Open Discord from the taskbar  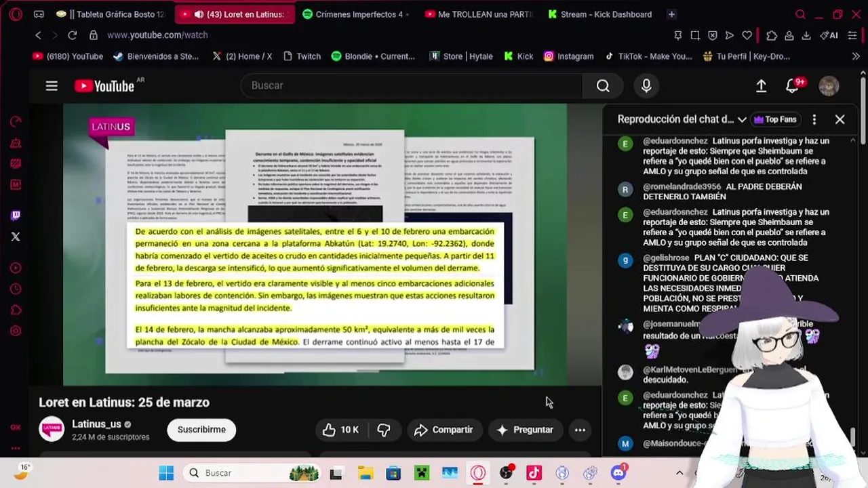point(618,473)
